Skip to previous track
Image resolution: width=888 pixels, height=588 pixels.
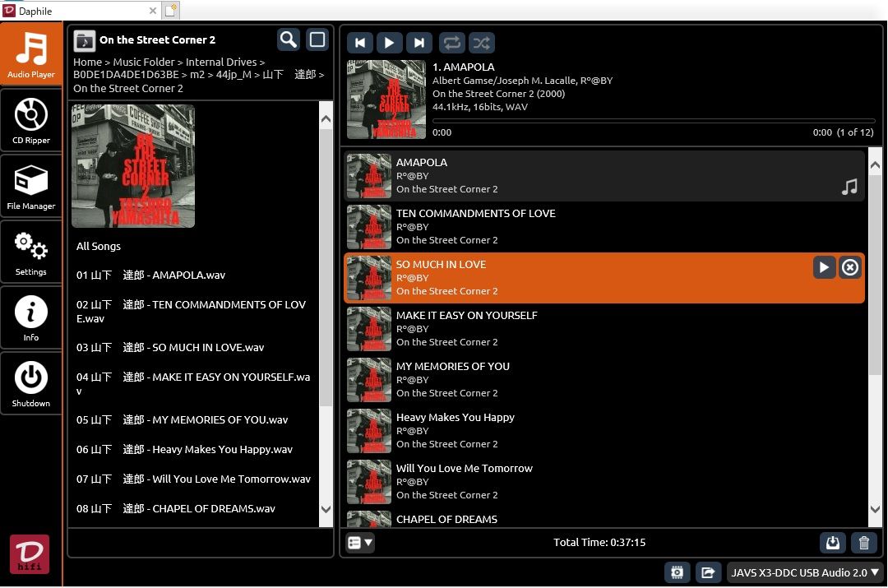359,43
